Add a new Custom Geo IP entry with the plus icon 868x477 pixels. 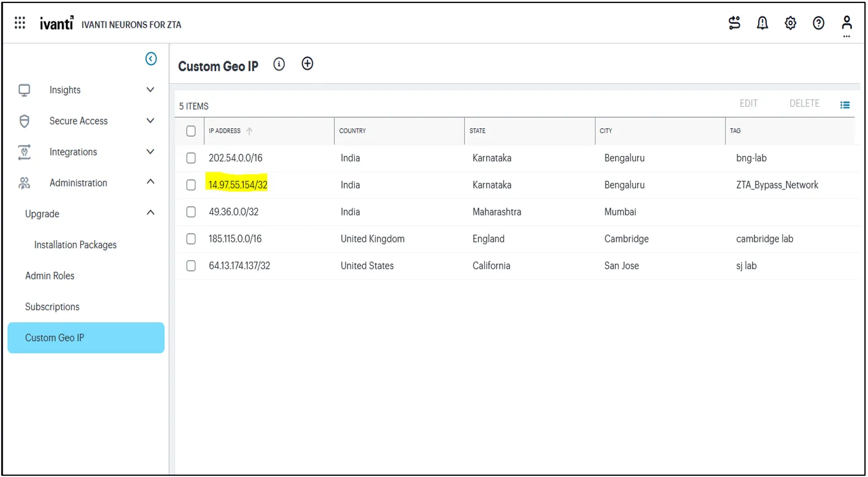point(308,63)
